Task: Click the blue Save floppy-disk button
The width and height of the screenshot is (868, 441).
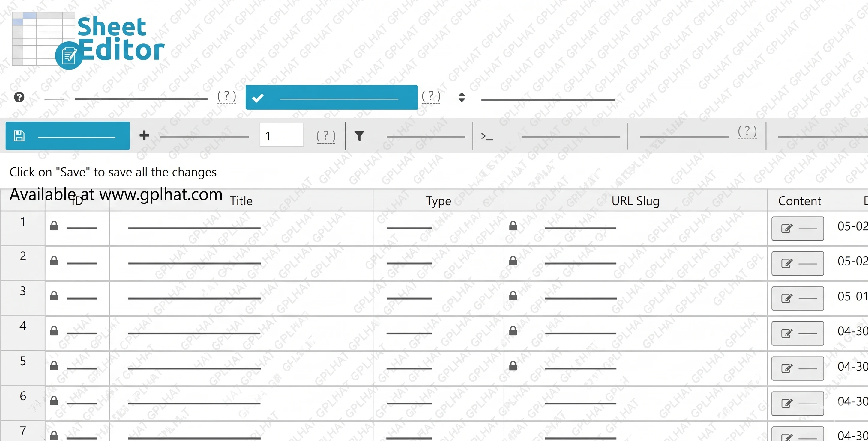Action: coord(68,136)
